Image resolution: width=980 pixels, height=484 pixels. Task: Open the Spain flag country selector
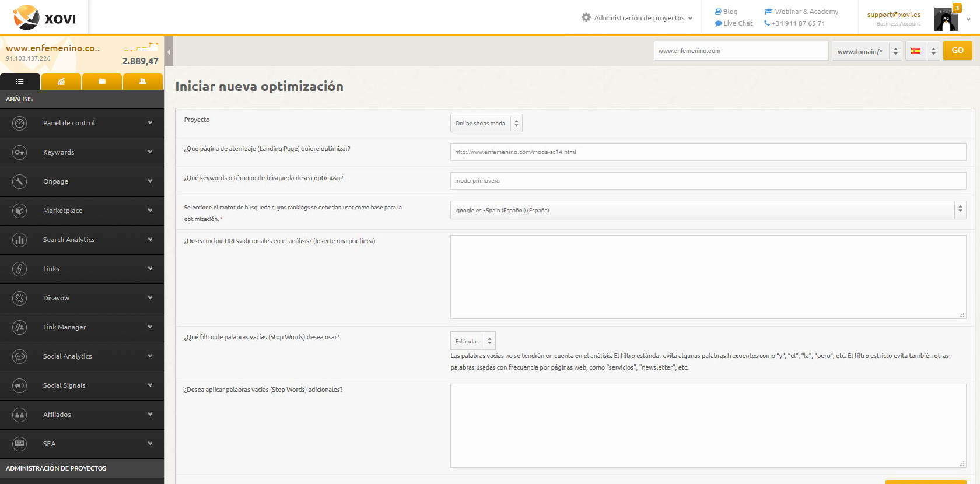click(x=922, y=51)
